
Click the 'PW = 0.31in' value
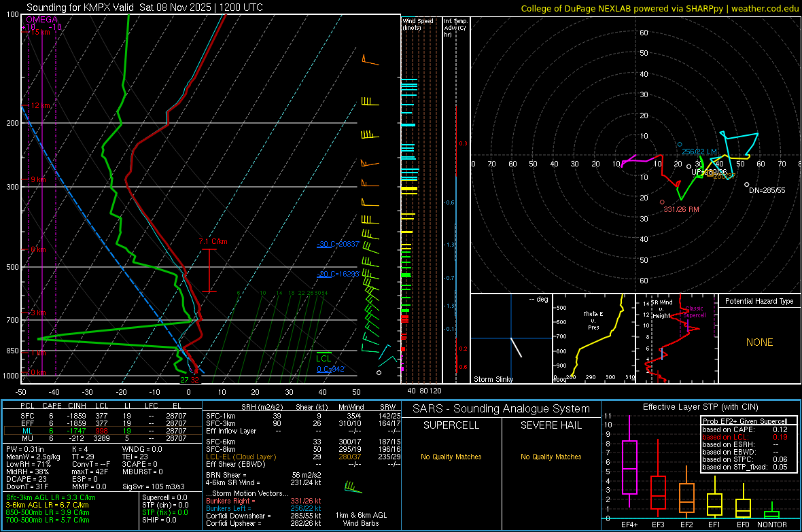pos(25,449)
